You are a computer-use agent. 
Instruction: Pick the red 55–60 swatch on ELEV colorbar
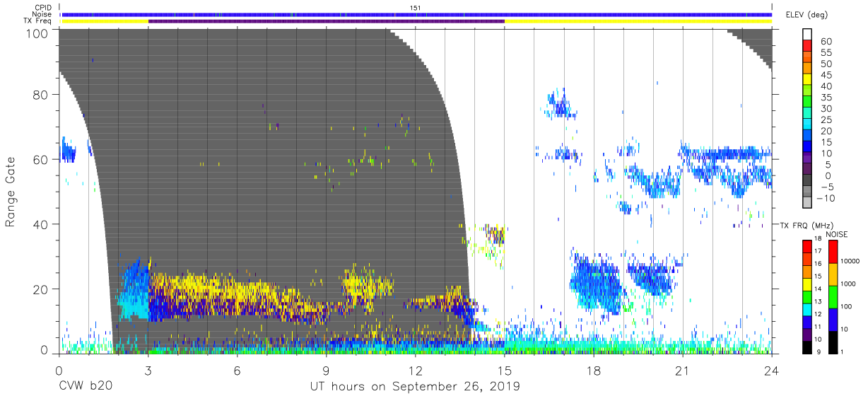[809, 47]
